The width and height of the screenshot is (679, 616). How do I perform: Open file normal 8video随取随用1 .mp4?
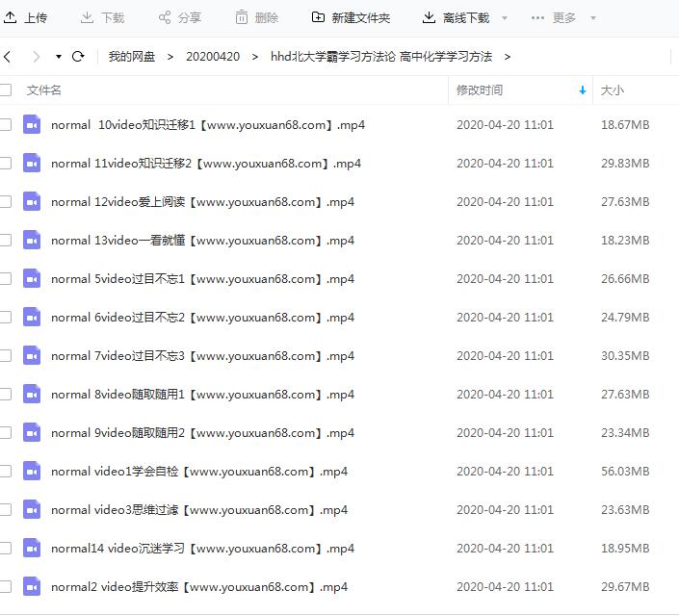click(x=202, y=395)
